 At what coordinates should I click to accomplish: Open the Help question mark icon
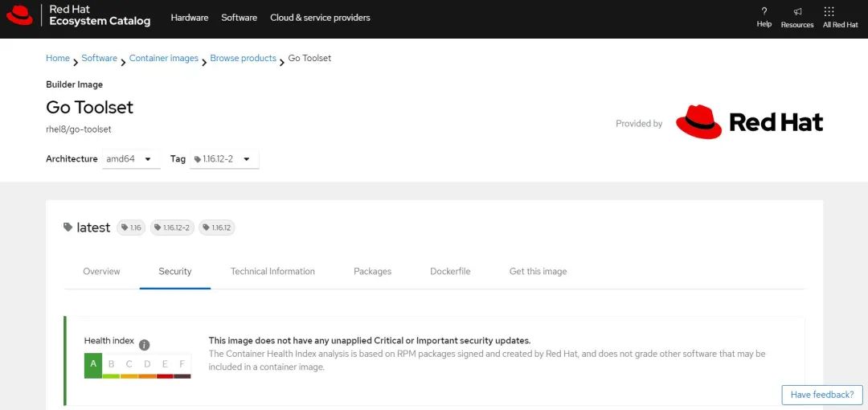(x=764, y=11)
